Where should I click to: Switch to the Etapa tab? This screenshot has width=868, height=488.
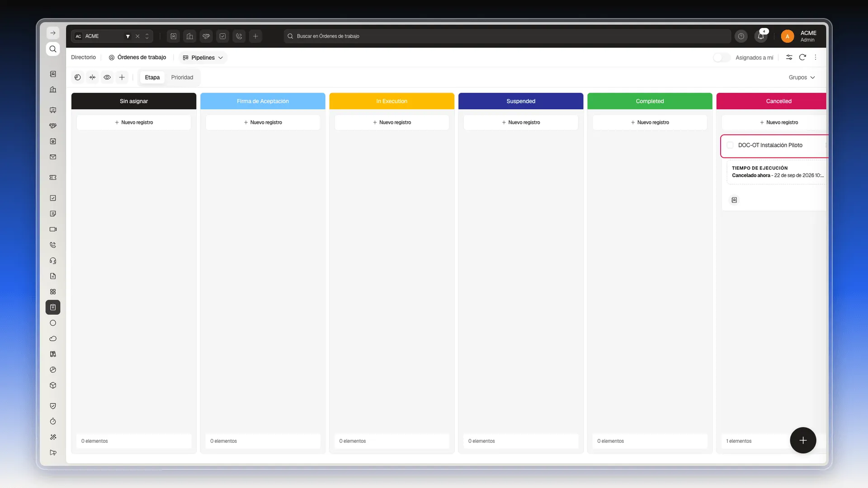(152, 77)
